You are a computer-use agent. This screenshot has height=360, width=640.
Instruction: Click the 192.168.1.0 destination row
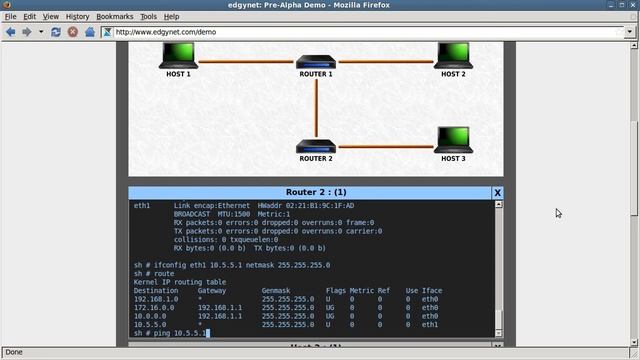286,299
